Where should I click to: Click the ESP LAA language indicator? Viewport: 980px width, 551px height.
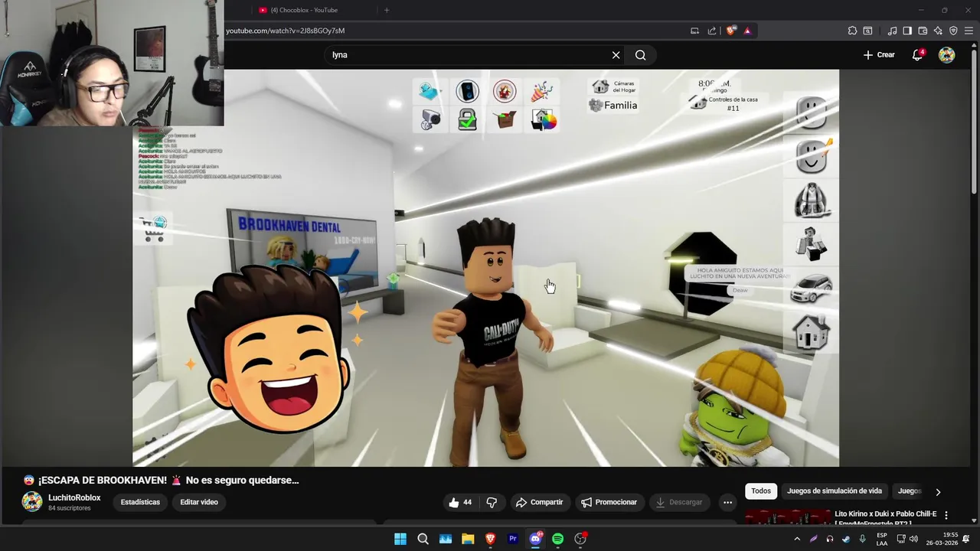point(882,539)
